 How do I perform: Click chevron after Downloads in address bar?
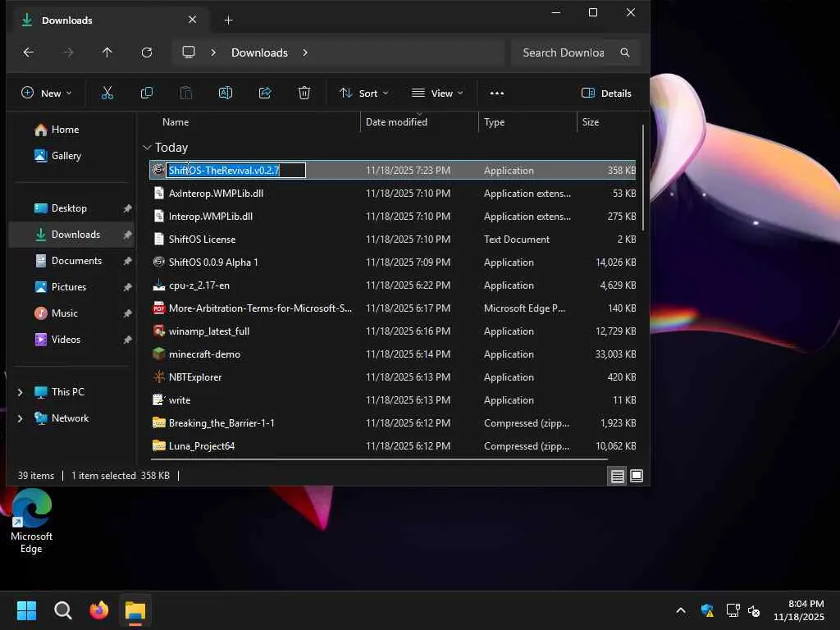coord(305,52)
